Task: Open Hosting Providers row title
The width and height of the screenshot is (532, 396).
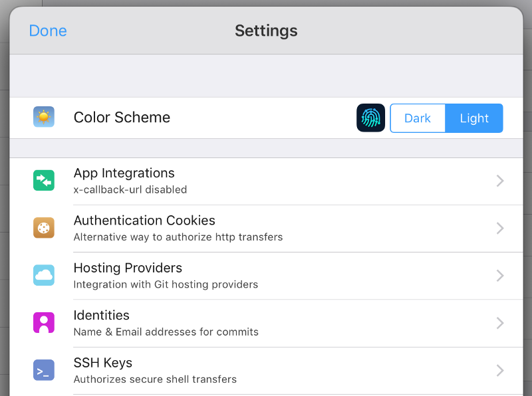Action: (x=128, y=268)
